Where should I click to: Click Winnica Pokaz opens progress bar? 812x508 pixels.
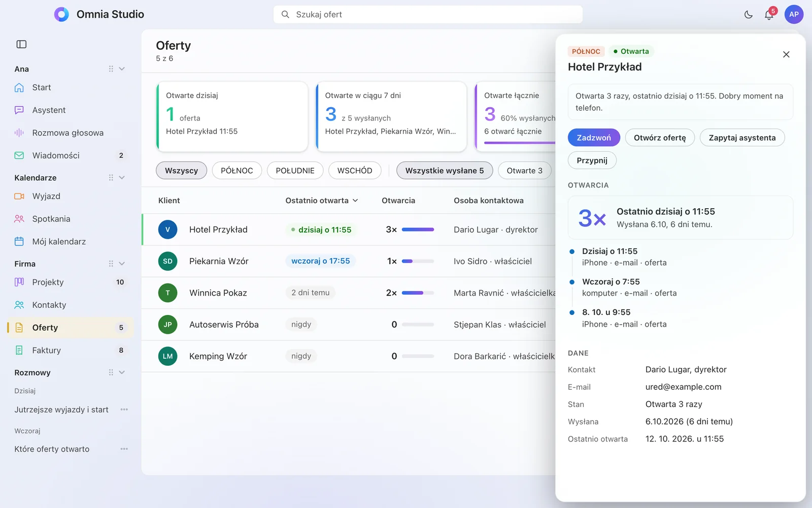(418, 293)
